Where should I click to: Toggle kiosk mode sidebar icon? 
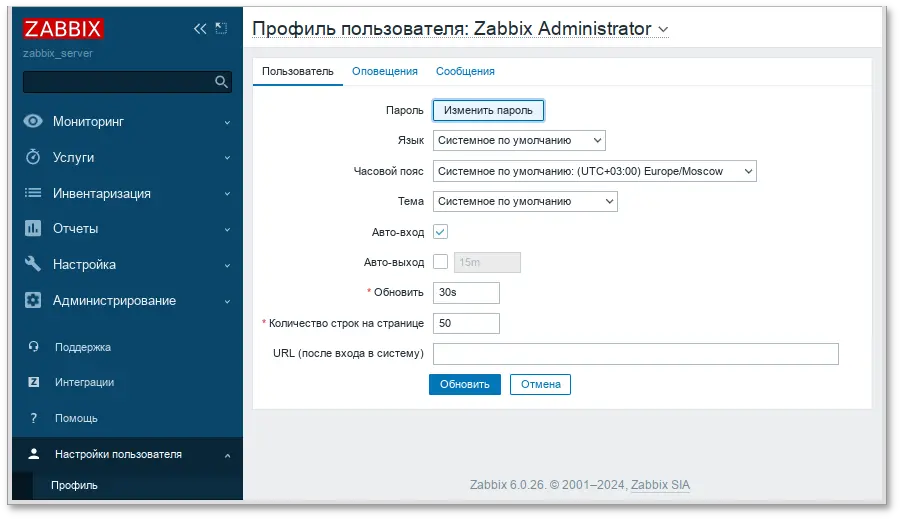click(222, 29)
